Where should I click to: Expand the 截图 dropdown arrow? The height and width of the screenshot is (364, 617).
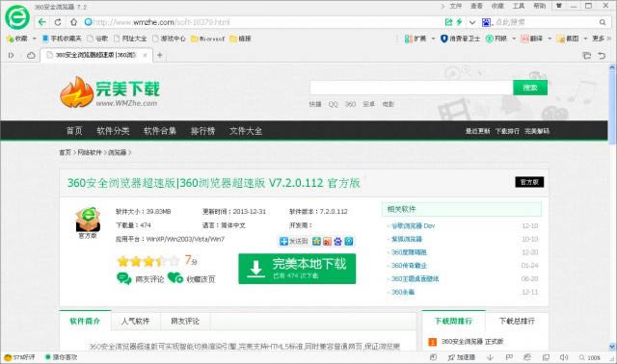coord(585,39)
